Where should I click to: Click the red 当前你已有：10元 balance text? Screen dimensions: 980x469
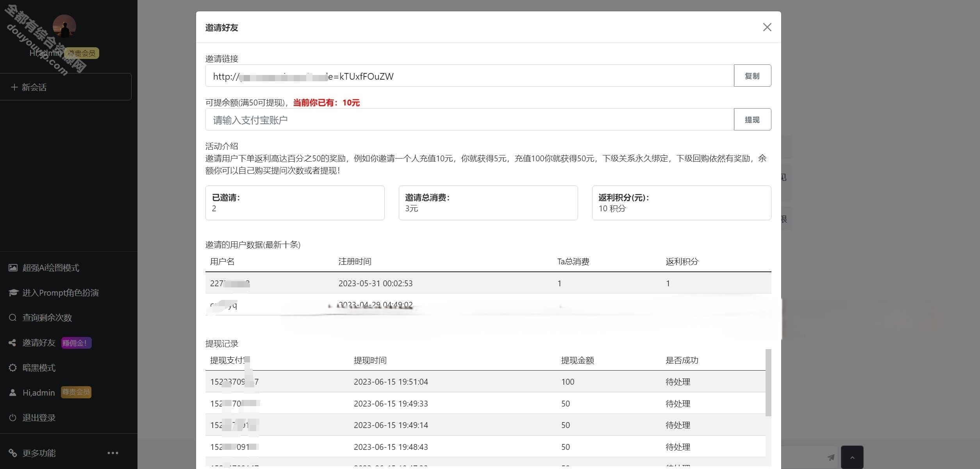[x=327, y=103]
